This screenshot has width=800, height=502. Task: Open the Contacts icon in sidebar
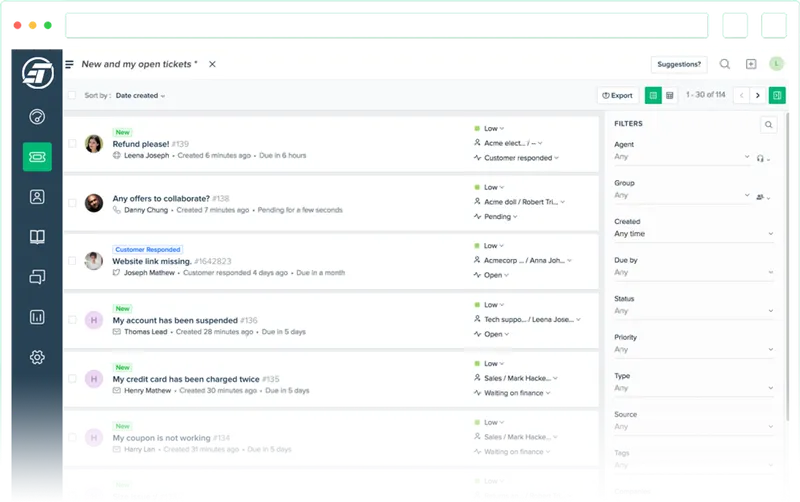(37, 196)
